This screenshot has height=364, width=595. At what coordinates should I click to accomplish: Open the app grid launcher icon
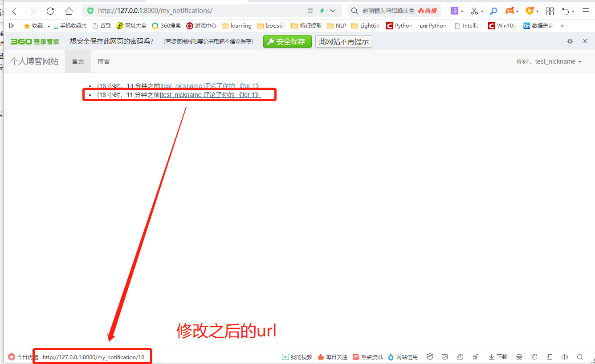point(550,11)
